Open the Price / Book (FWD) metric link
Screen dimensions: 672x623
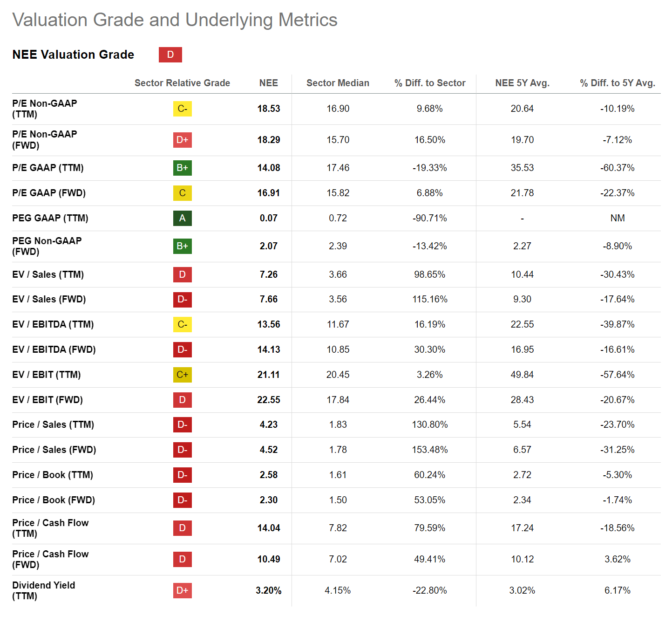coord(54,500)
